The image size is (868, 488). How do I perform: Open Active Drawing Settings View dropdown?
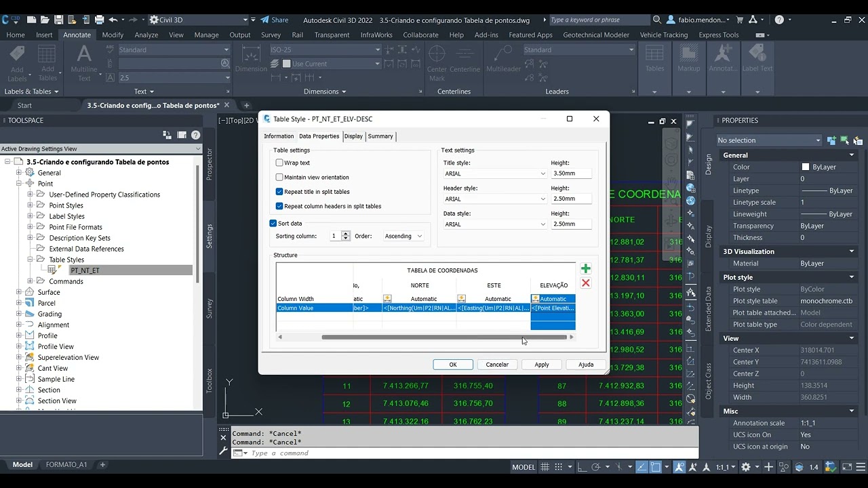(x=101, y=148)
